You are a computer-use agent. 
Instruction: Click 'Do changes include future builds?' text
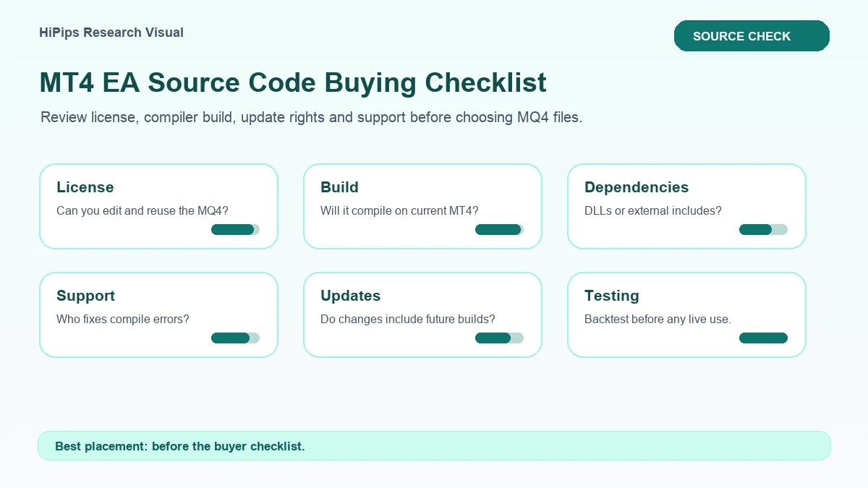408,319
